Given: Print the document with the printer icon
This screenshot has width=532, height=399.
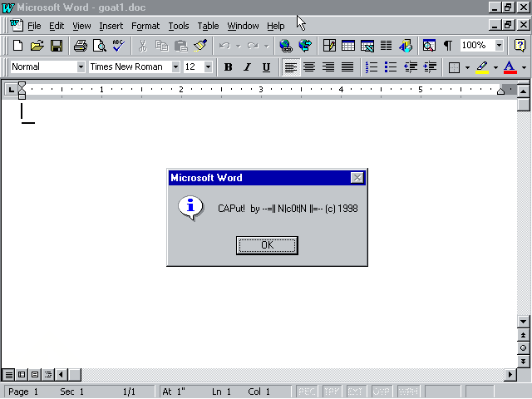Looking at the screenshot, I should coord(81,46).
